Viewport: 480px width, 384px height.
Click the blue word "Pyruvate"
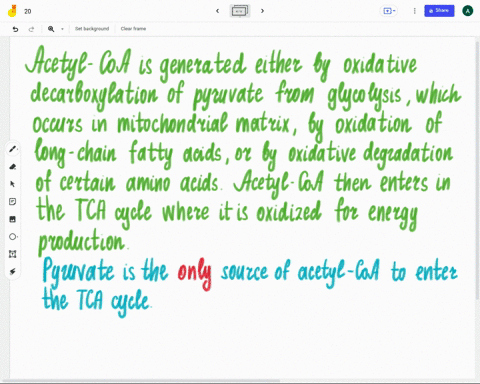(79, 272)
